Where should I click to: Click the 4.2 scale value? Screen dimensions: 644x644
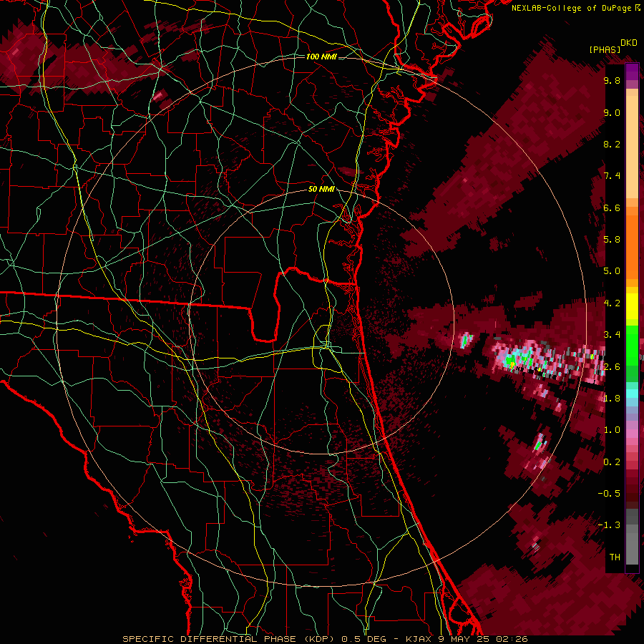(x=612, y=303)
